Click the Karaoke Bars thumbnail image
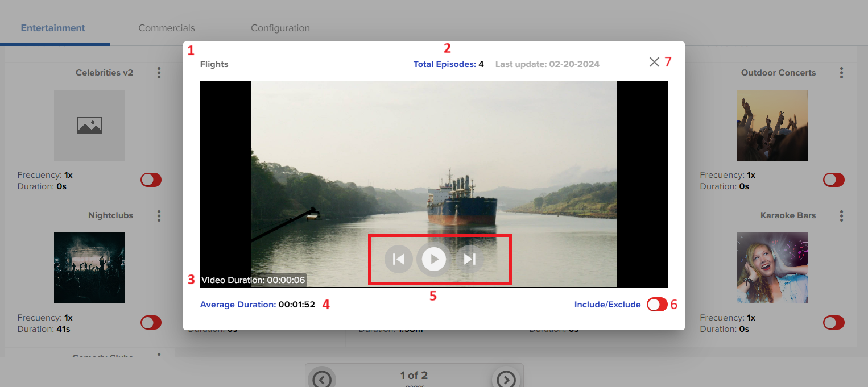Image resolution: width=868 pixels, height=387 pixels. pyautogui.click(x=772, y=268)
